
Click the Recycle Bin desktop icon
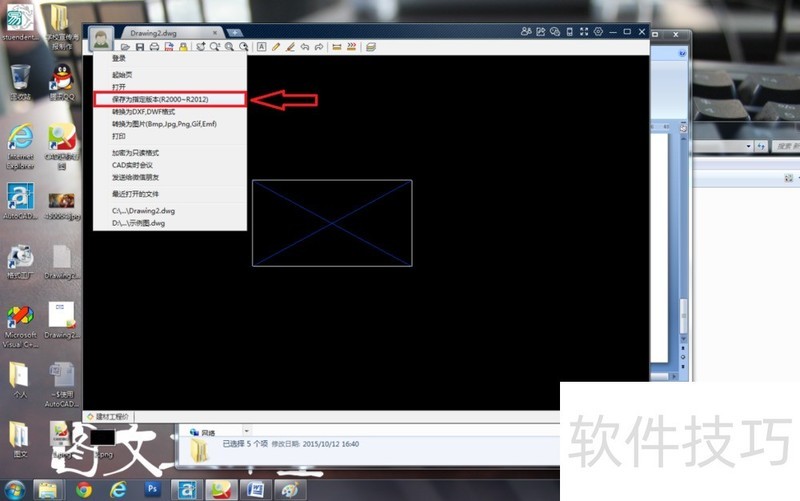point(20,82)
